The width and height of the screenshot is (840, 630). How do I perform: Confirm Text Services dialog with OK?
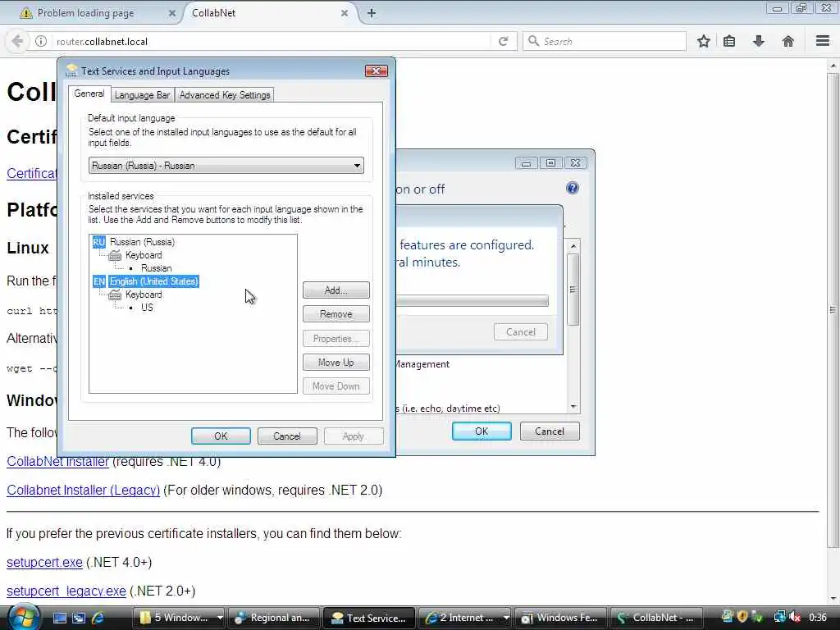coord(221,436)
